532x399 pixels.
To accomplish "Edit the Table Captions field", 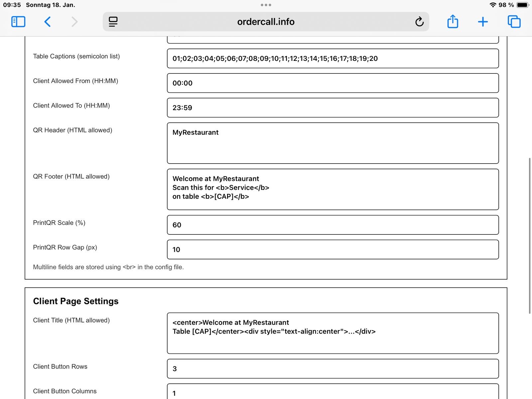I will pyautogui.click(x=332, y=59).
